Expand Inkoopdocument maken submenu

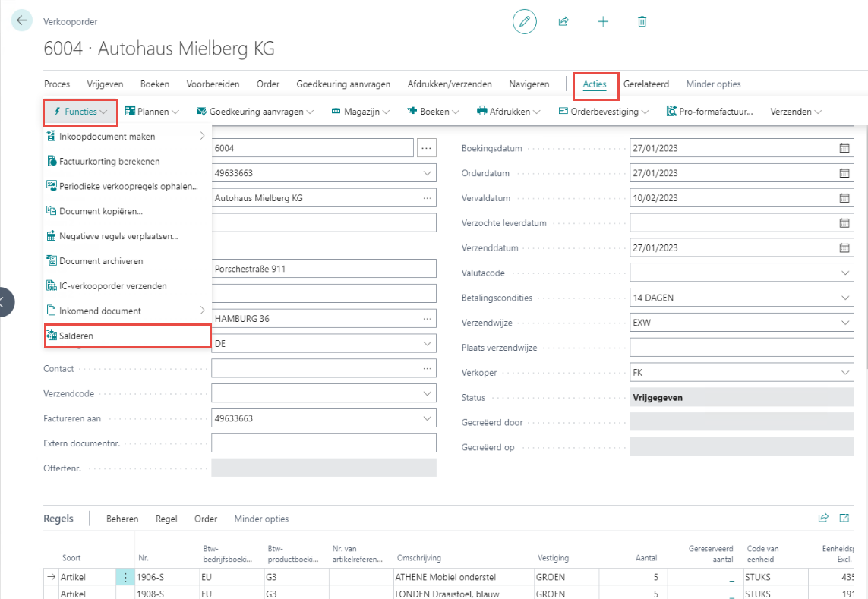[x=126, y=137]
